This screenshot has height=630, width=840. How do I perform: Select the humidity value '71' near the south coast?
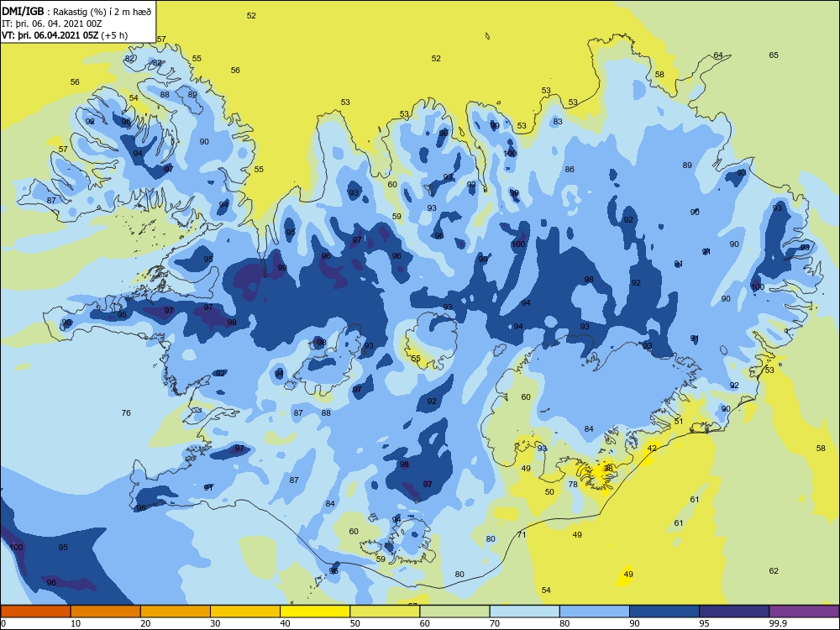[522, 534]
